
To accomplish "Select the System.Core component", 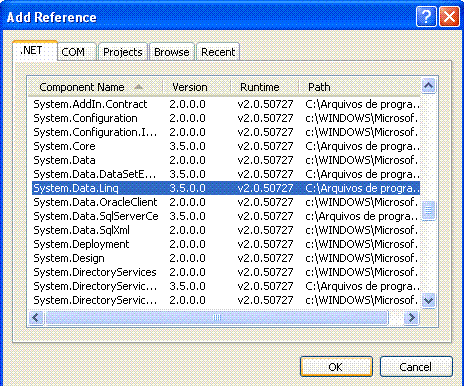I will click(226, 146).
